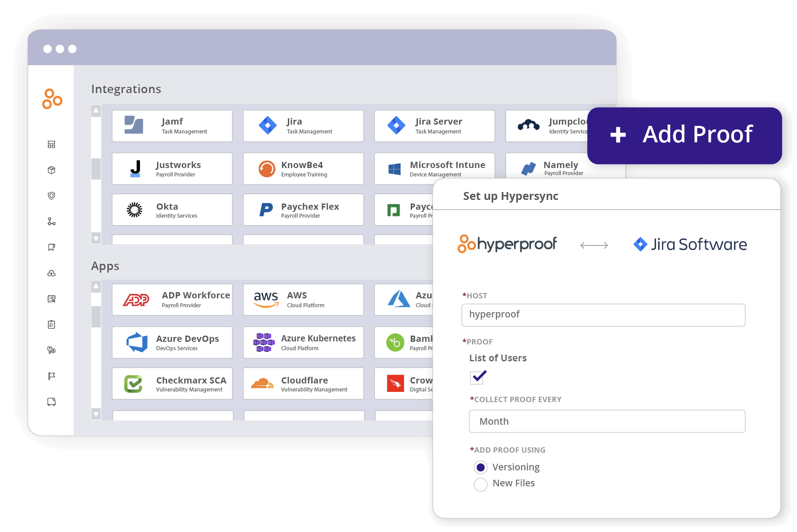Toggle the List of Users checkbox
Screen dimensions: 797x532
tap(477, 378)
